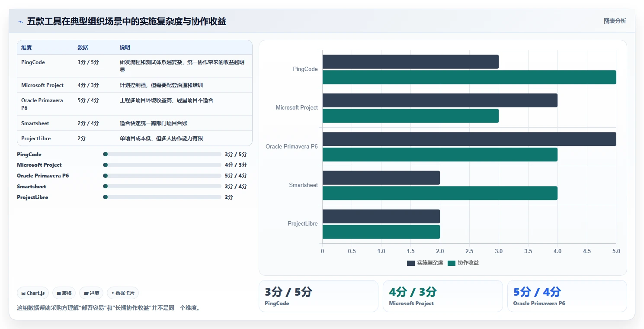Image resolution: width=644 pixels, height=329 pixels.
Task: Click table cell 5分 / 4分
Action: [x=88, y=100]
